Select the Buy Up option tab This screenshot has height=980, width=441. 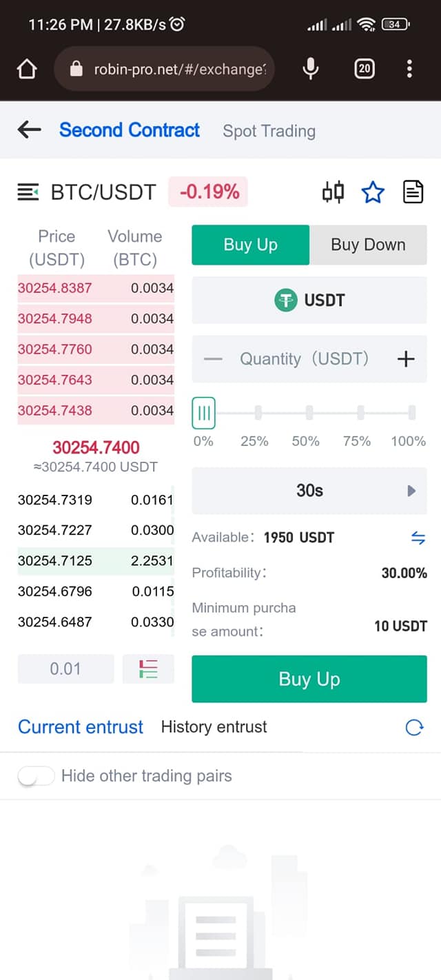[251, 245]
